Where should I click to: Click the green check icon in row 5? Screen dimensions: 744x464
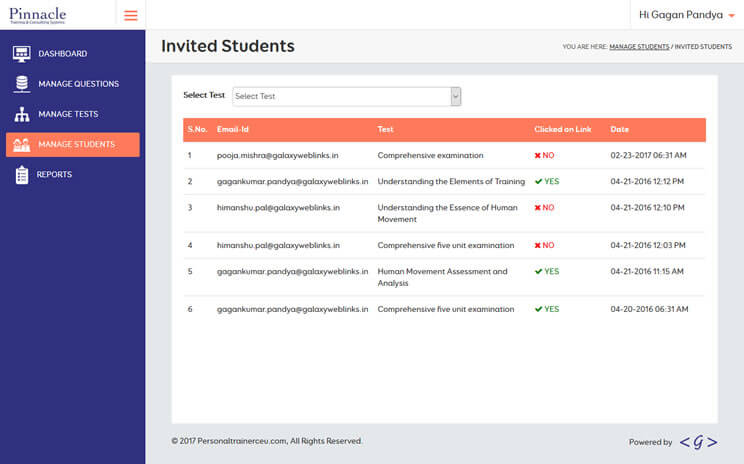(x=539, y=271)
